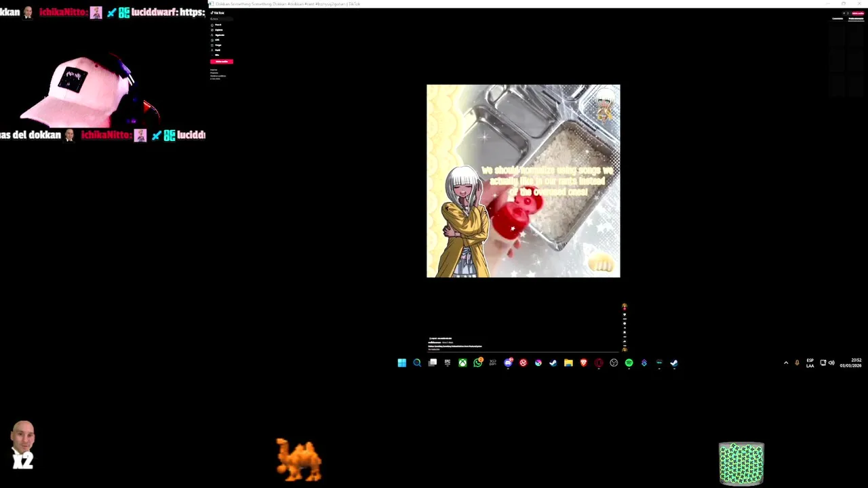Image resolution: width=868 pixels, height=488 pixels.
Task: Click the TikTok video in the center
Action: pos(523,181)
